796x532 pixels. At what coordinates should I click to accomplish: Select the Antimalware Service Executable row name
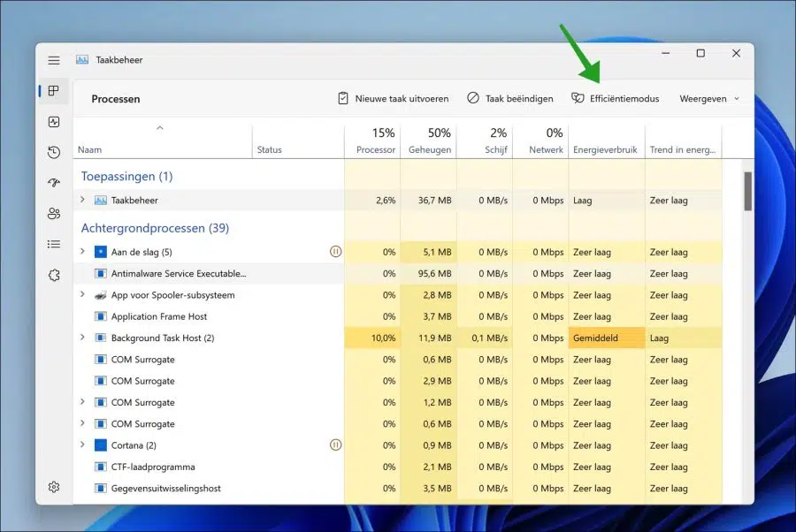point(179,273)
